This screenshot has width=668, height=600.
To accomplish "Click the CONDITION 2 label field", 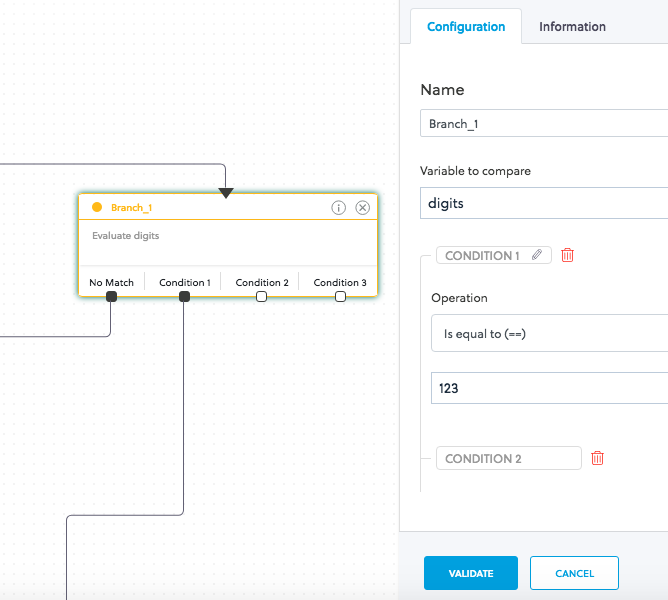I will [508, 459].
